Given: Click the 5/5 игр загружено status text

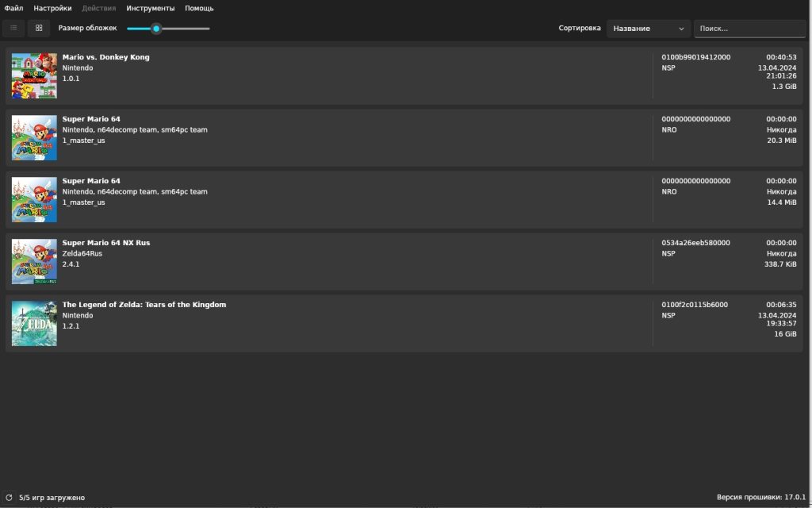Looking at the screenshot, I should [52, 498].
